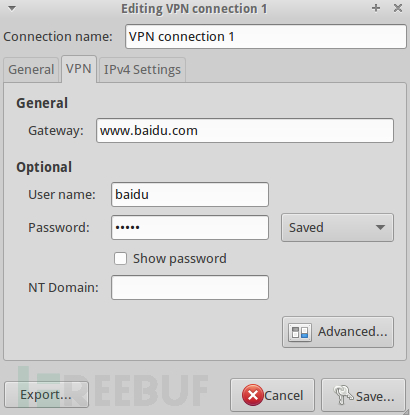This screenshot has height=415, width=410.
Task: Click the User name input field
Action: 190,194
